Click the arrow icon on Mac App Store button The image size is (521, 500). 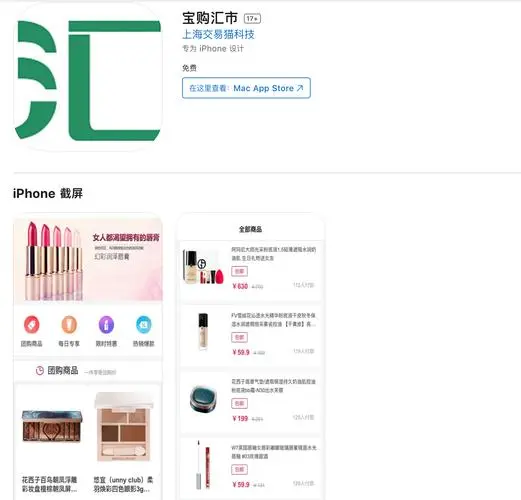[x=300, y=88]
